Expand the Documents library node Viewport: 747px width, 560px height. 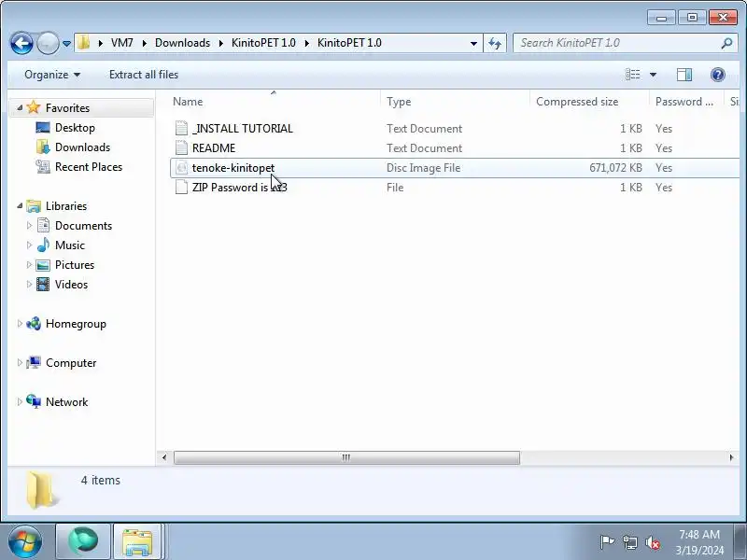(29, 225)
